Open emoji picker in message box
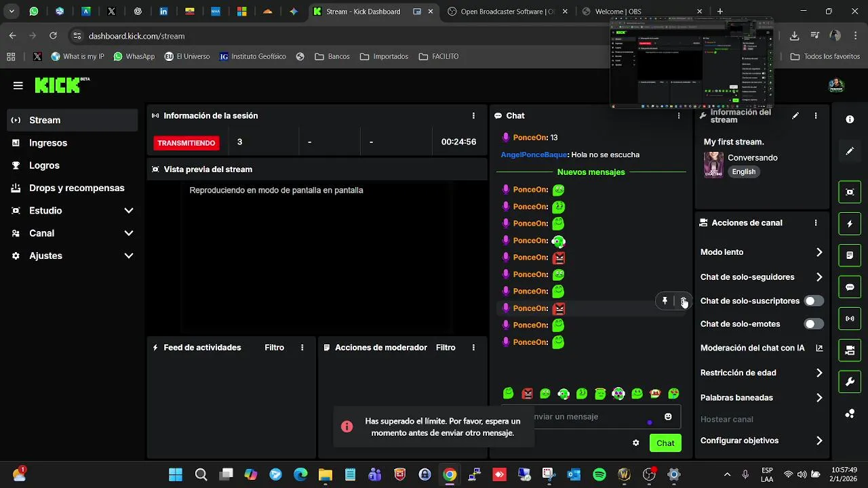 pos(668,417)
